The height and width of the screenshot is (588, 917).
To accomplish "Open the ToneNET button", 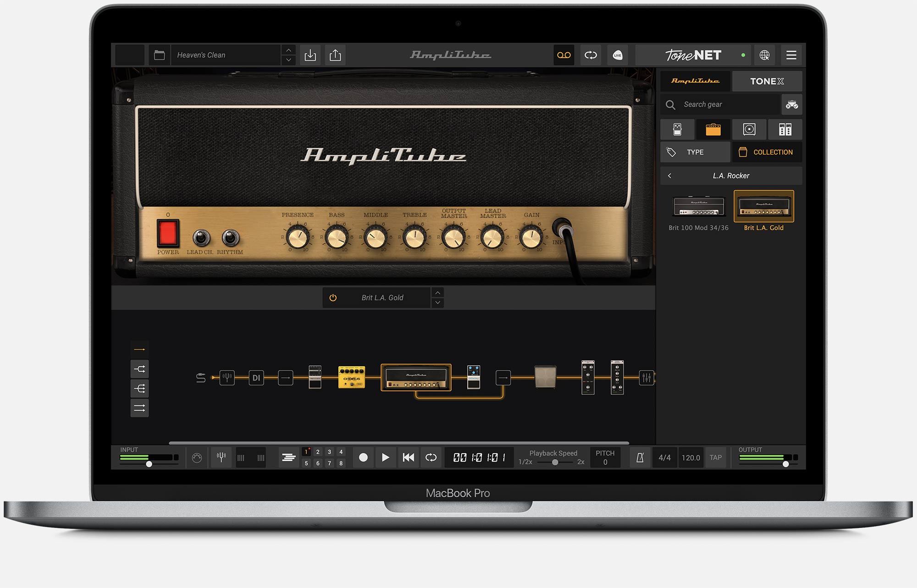I will [x=693, y=55].
